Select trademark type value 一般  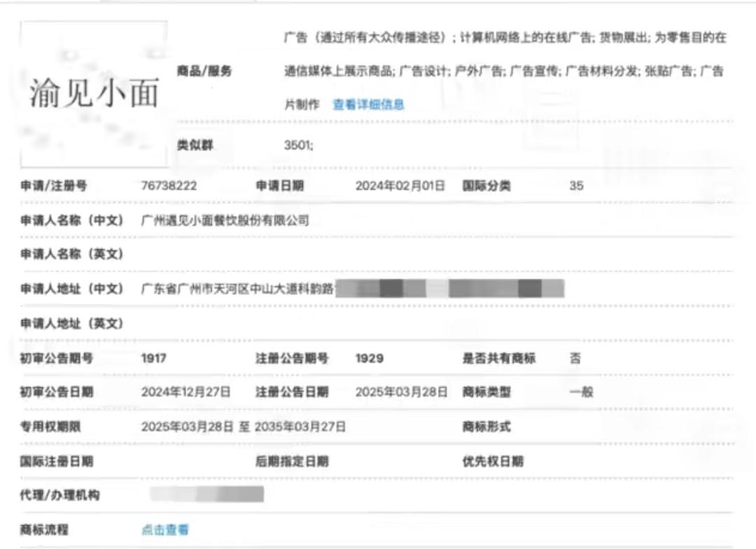pyautogui.click(x=581, y=391)
